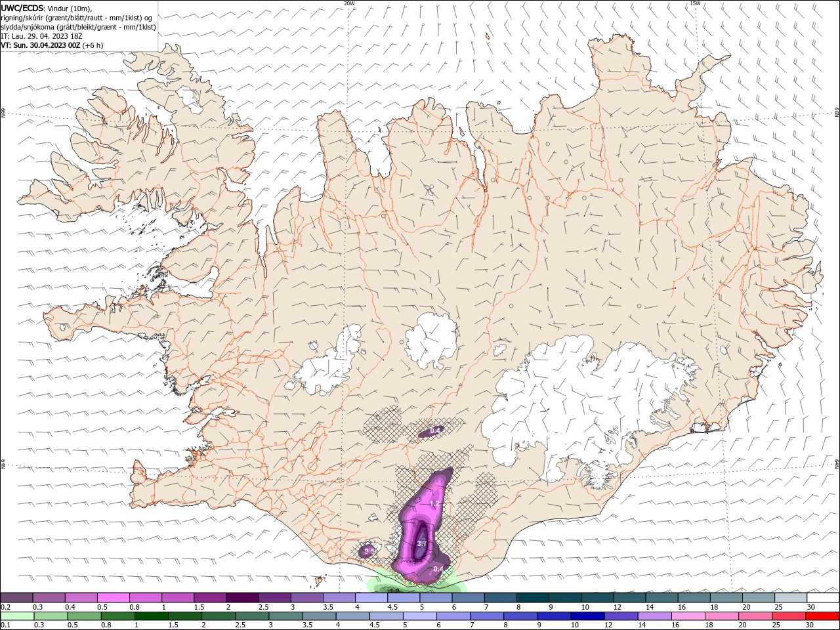Click the 15W longitude label

click(695, 3)
